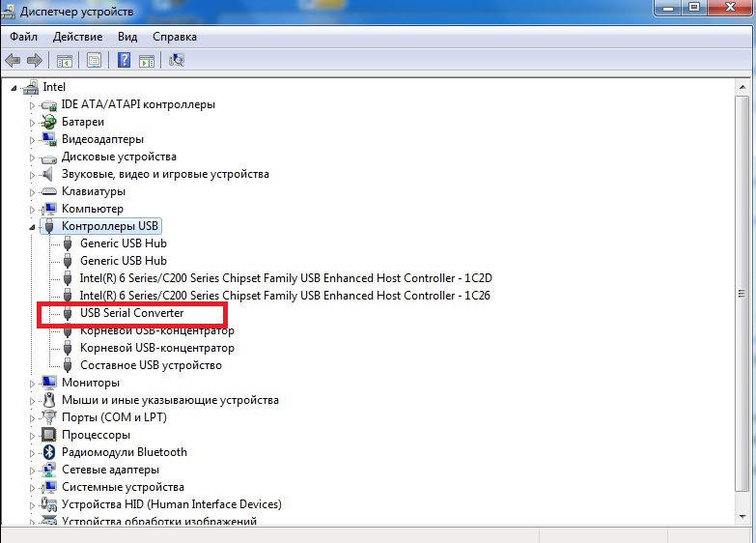Click the scrollbar up arrow
This screenshot has height=543, width=756.
pyautogui.click(x=742, y=87)
